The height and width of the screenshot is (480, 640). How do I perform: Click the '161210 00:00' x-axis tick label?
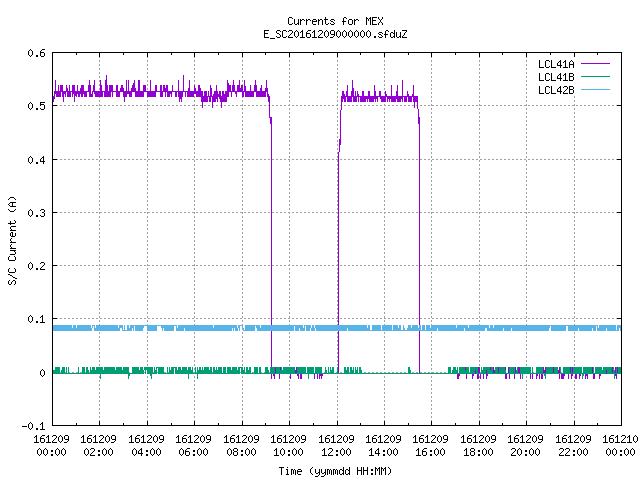[620, 446]
